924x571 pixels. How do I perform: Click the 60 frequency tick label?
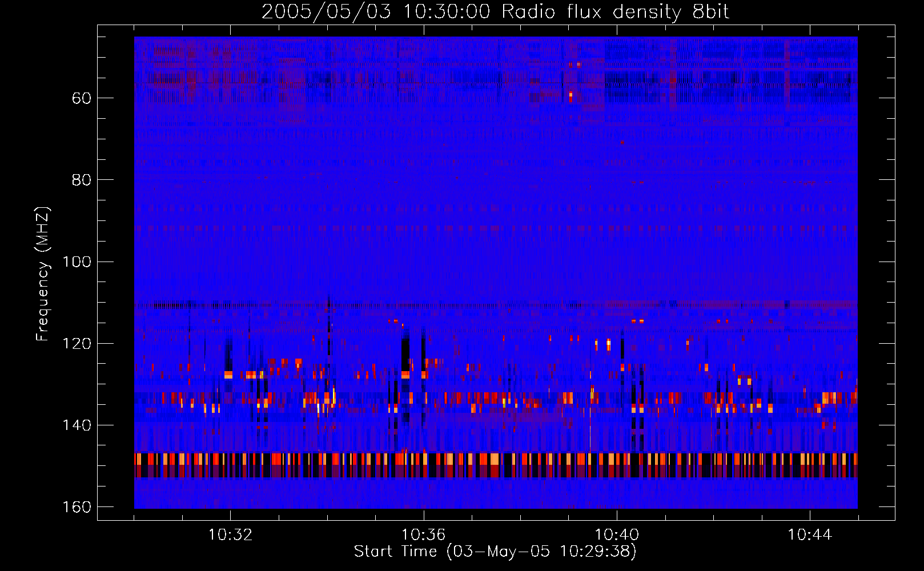tap(82, 98)
